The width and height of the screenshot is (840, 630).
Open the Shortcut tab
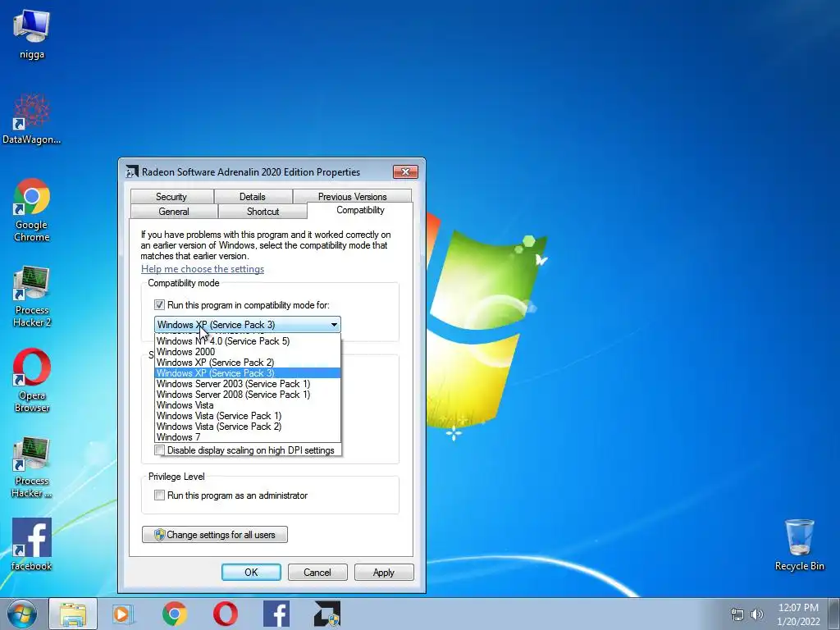click(262, 212)
